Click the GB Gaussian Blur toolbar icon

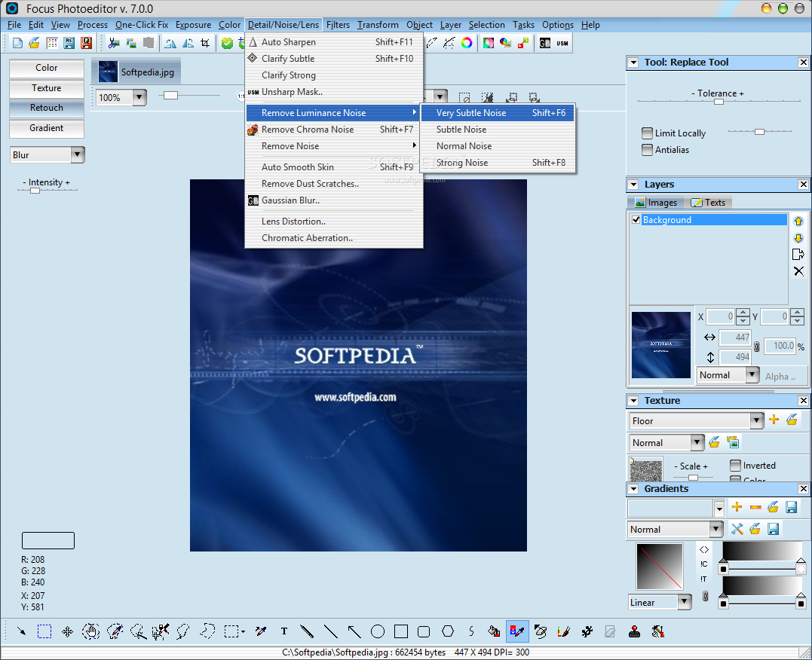545,43
